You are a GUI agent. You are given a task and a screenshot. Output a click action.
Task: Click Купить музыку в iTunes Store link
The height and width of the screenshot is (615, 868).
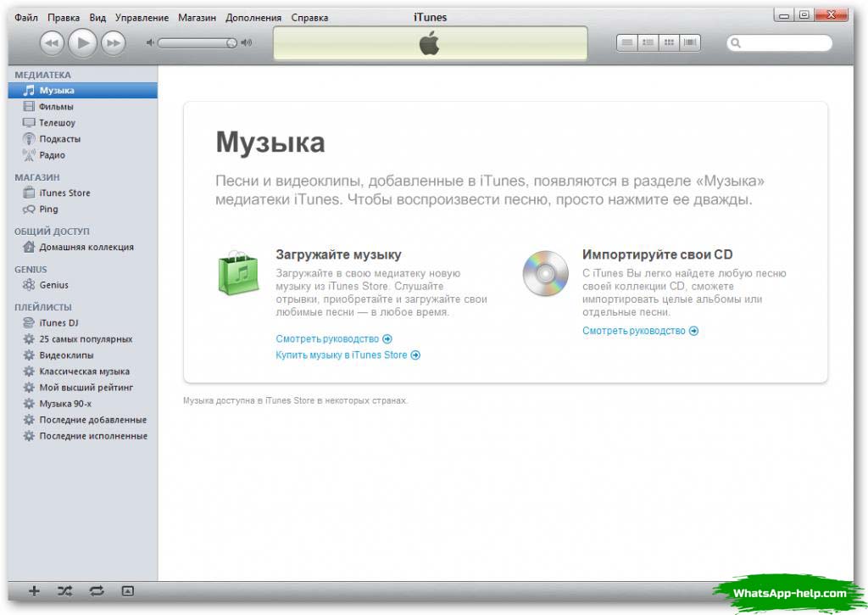[348, 355]
